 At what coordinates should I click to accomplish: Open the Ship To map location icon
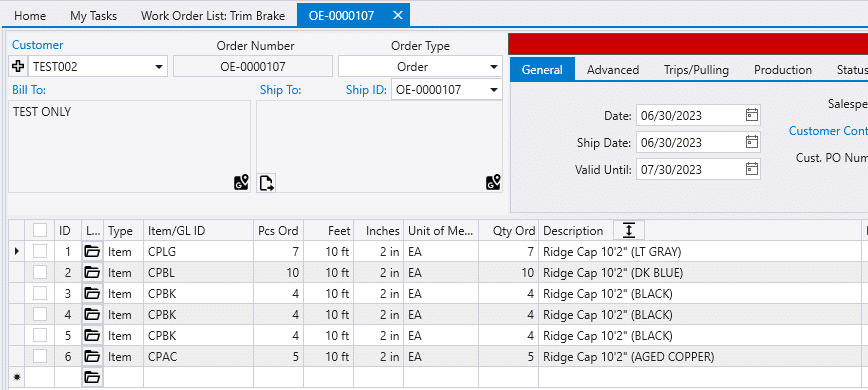(493, 183)
